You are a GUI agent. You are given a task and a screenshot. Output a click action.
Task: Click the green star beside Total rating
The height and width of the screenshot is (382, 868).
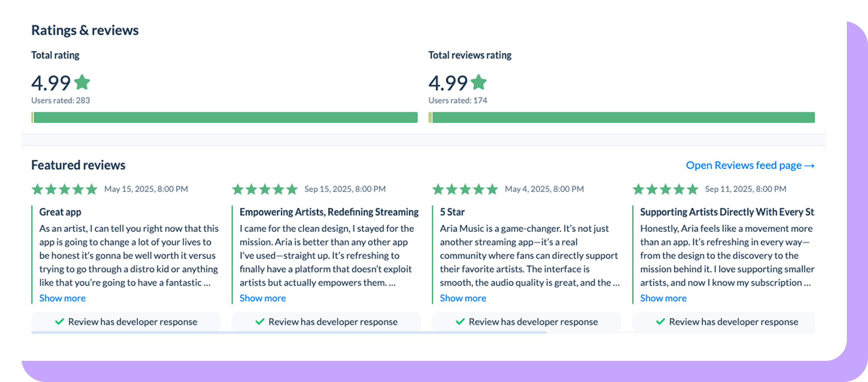point(82,82)
